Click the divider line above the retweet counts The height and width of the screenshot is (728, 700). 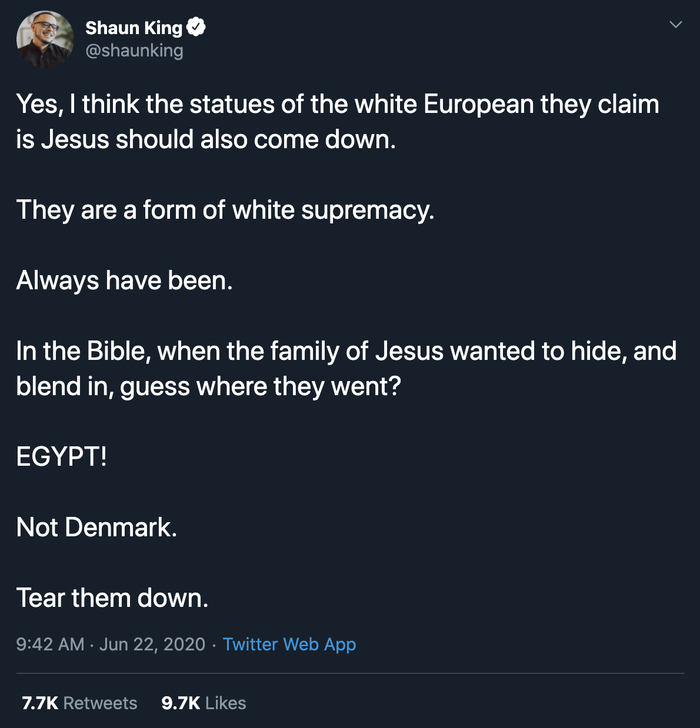[x=350, y=673]
